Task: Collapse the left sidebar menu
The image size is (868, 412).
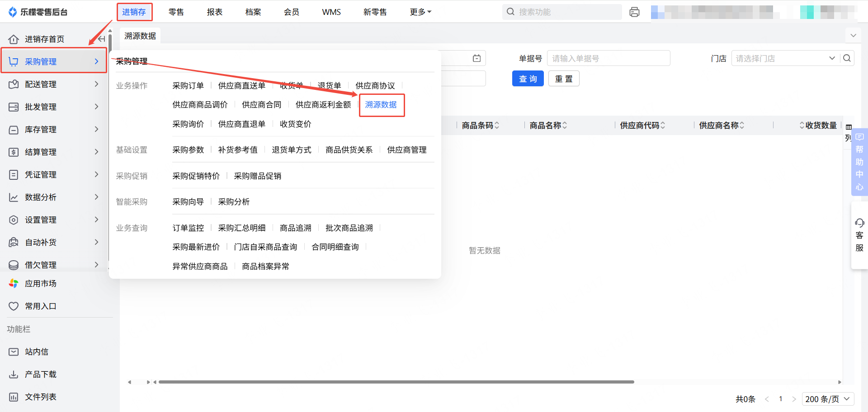Action: click(101, 39)
